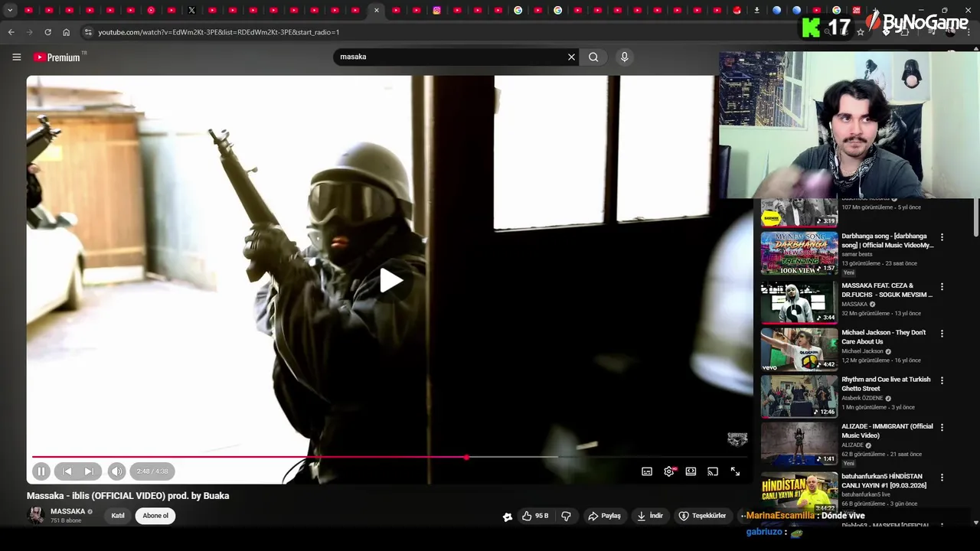Viewport: 980px width, 551px height.
Task: Pause the video with the pause button
Action: pos(41,471)
